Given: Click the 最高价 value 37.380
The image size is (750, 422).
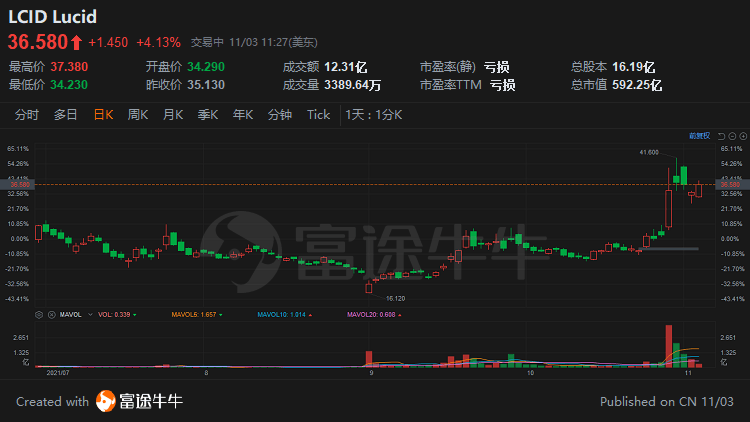Looking at the screenshot, I should click(x=69, y=67).
